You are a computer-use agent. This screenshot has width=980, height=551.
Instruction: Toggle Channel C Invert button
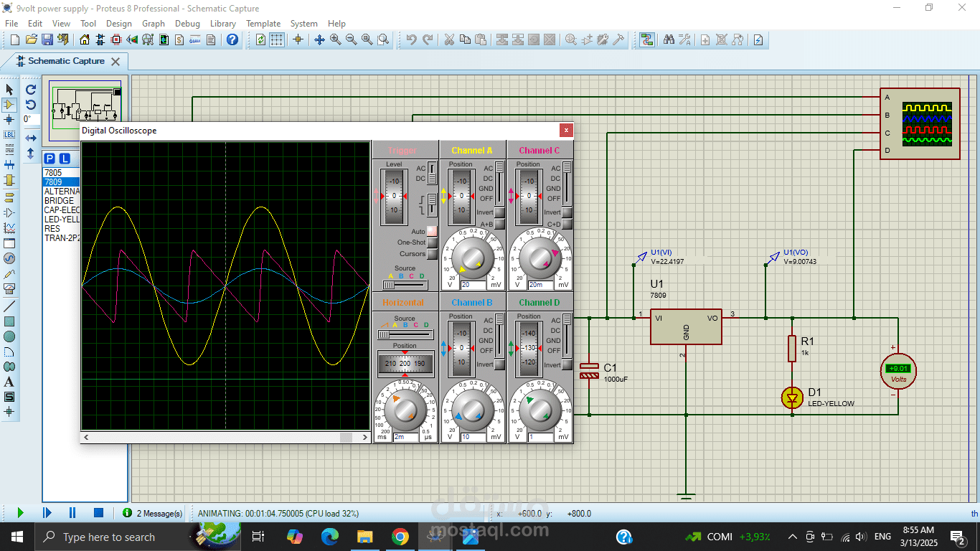[567, 212]
